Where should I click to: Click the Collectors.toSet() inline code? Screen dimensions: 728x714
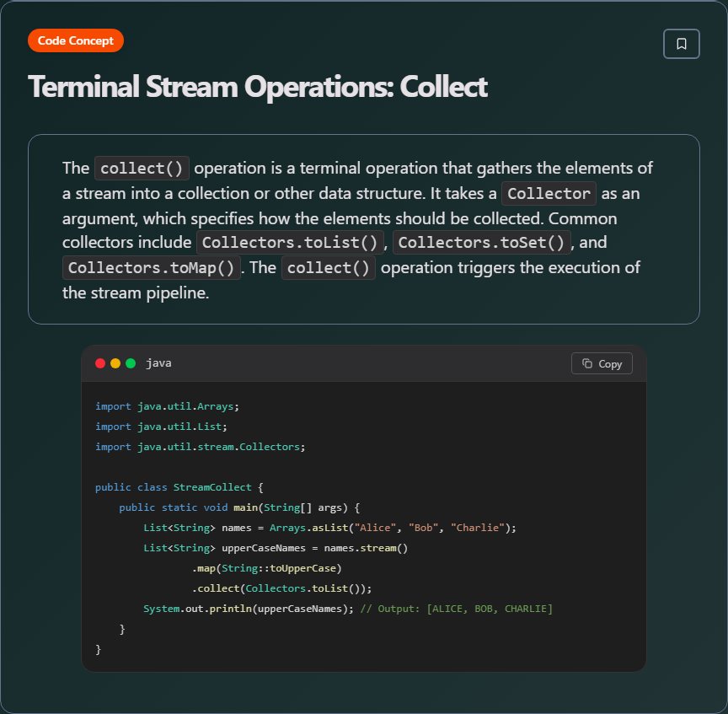(481, 243)
